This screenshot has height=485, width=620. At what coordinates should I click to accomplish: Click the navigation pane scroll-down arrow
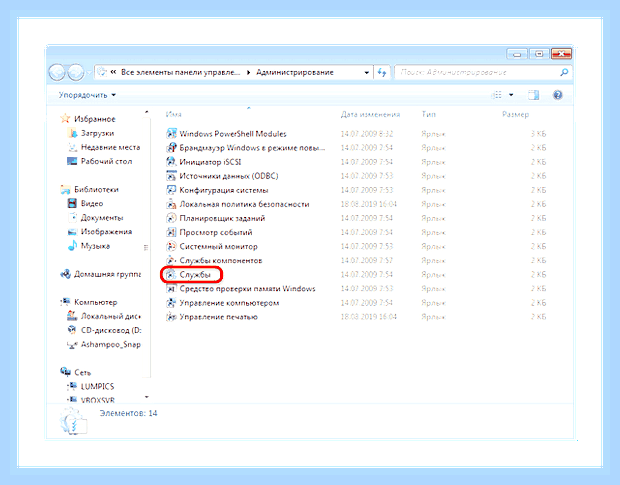[x=146, y=397]
